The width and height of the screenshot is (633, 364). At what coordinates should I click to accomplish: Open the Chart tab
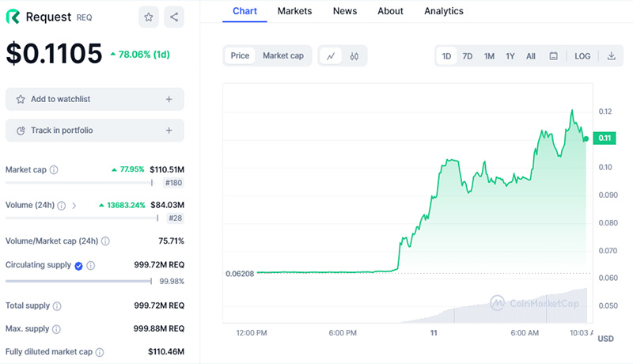pyautogui.click(x=244, y=11)
